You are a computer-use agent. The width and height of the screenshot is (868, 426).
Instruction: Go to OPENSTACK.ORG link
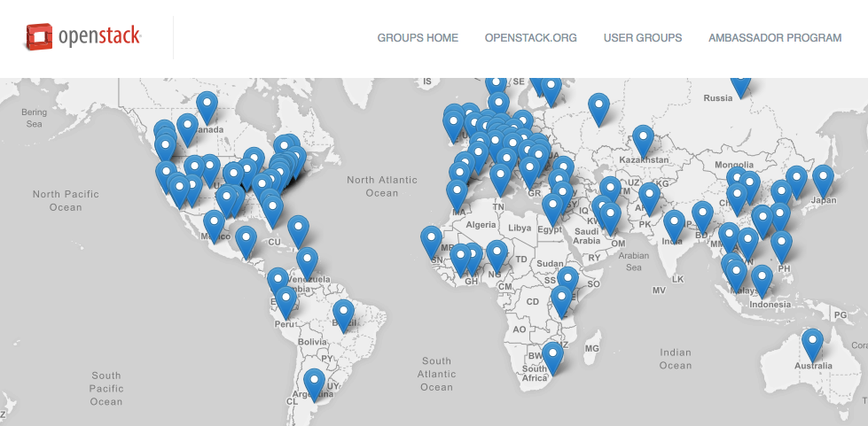click(531, 37)
